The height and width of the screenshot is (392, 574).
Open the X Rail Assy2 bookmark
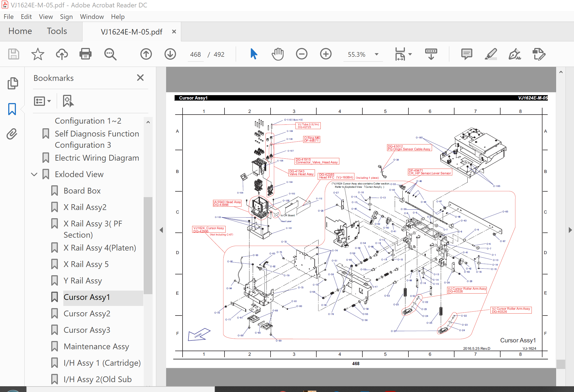point(85,207)
